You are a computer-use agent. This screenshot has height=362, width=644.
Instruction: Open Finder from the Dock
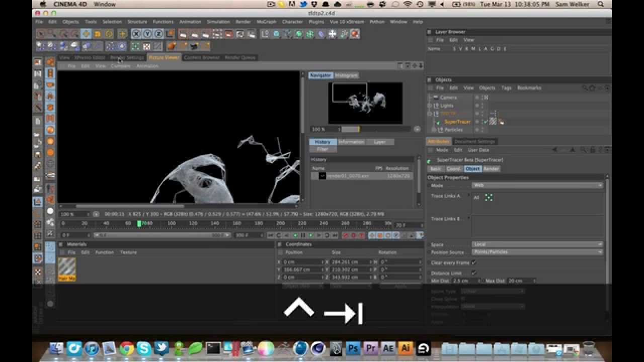click(x=57, y=348)
